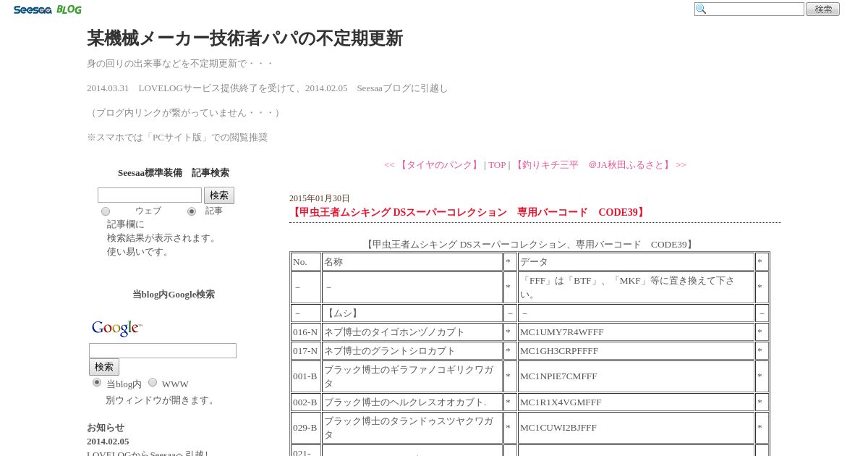The width and height of the screenshot is (868, 456).
Task: Select the 記事 radio button
Action: click(x=192, y=211)
